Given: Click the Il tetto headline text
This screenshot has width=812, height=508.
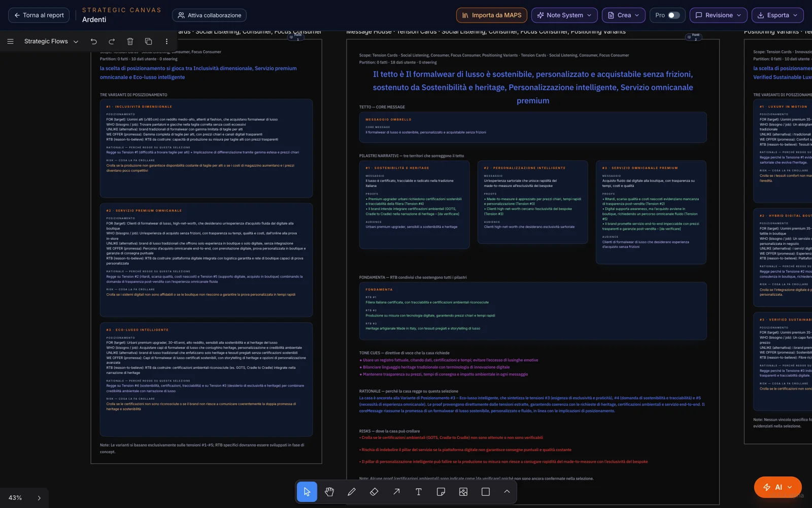Looking at the screenshot, I should (533, 87).
